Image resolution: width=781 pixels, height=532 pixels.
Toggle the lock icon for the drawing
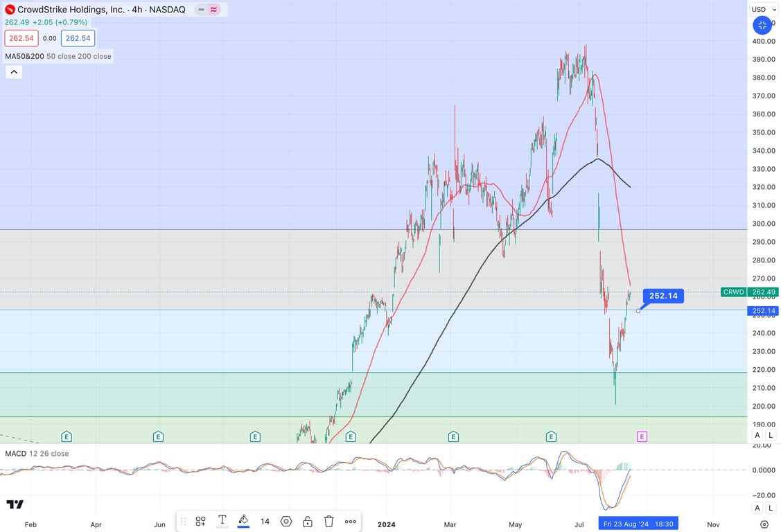pyautogui.click(x=307, y=521)
